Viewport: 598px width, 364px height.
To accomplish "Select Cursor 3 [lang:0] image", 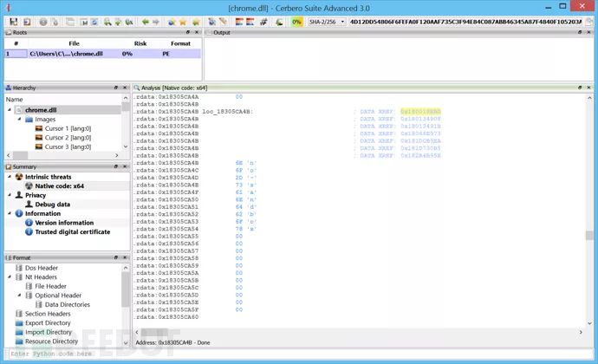I will point(63,146).
